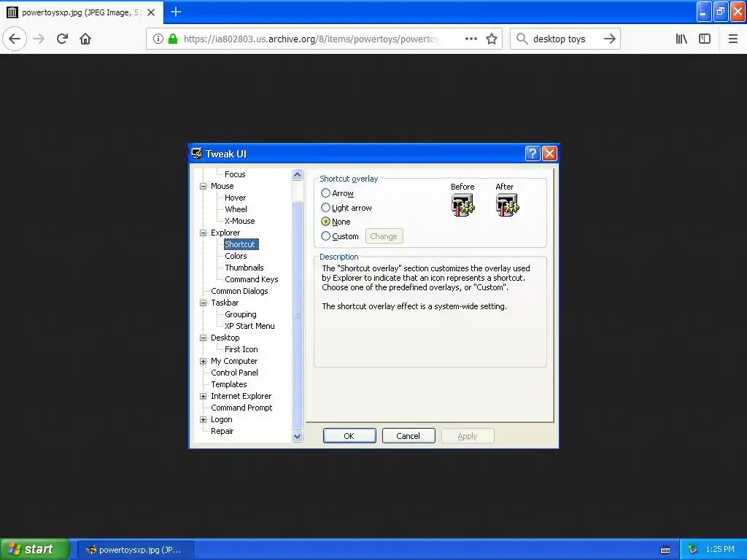
Task: Click the powertoysxp.jpg taskbar button
Action: tap(135, 550)
